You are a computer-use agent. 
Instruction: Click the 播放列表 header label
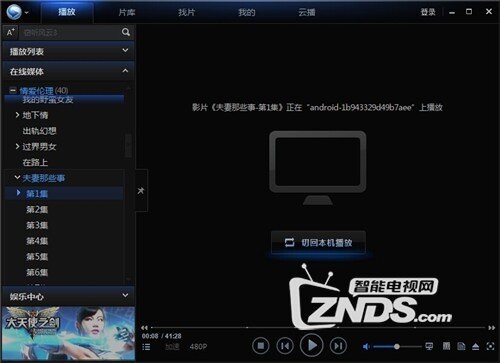pos(27,52)
